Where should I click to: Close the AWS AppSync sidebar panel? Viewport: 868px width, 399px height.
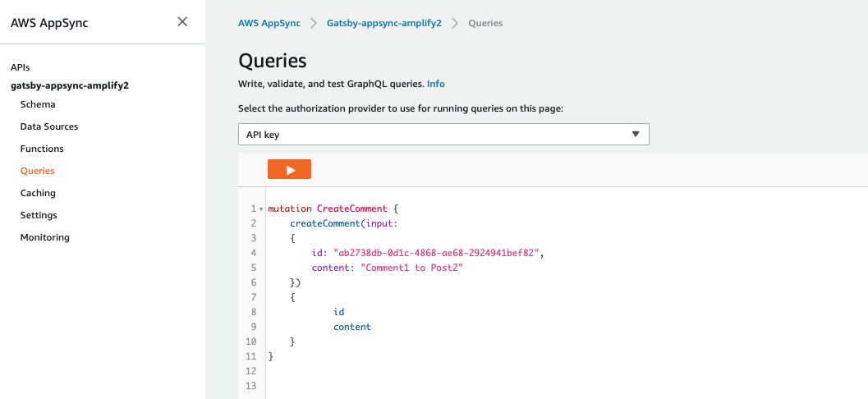click(x=182, y=22)
